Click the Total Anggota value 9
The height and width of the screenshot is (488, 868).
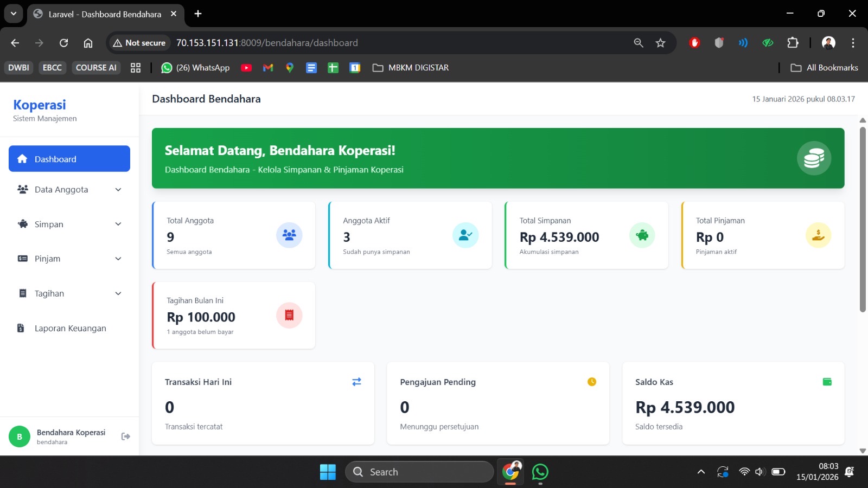(x=170, y=237)
